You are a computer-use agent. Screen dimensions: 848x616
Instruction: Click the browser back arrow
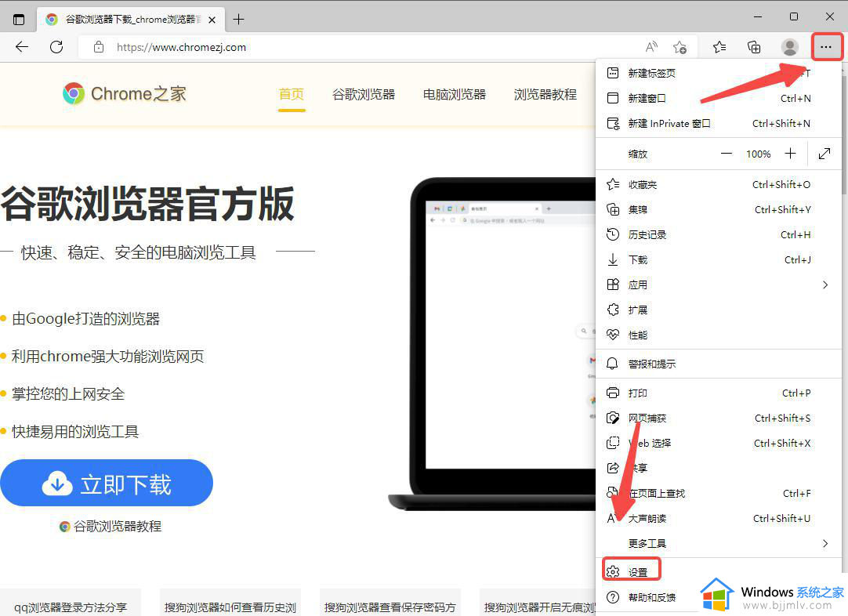(22, 47)
